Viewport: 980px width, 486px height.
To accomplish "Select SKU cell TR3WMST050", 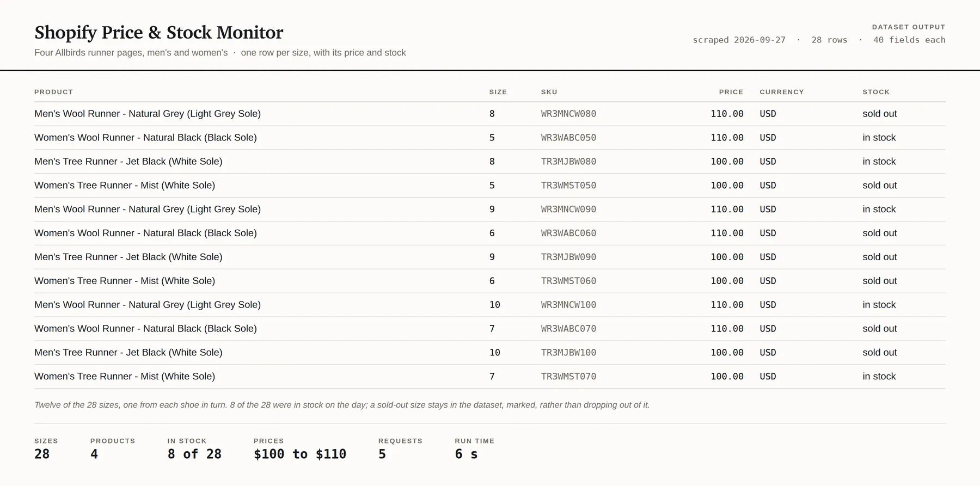I will [x=568, y=186].
